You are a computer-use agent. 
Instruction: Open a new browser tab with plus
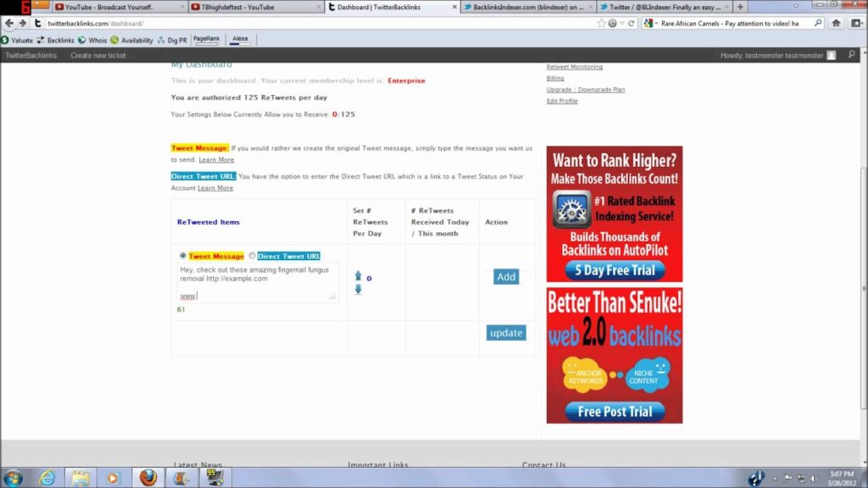click(x=740, y=7)
